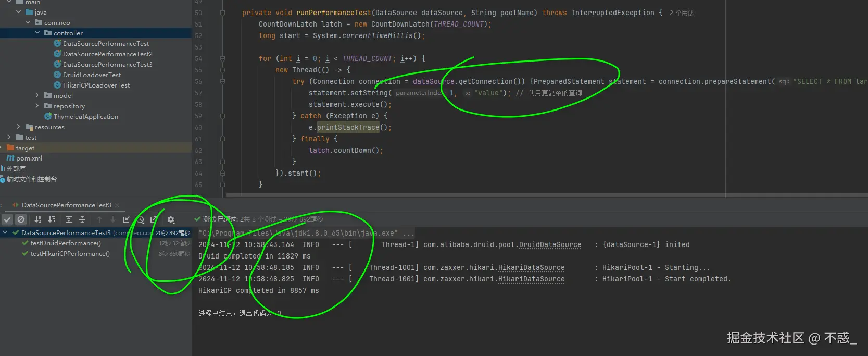Open DataSourcePerformanceTest class file
This screenshot has height=356, width=868.
point(106,43)
